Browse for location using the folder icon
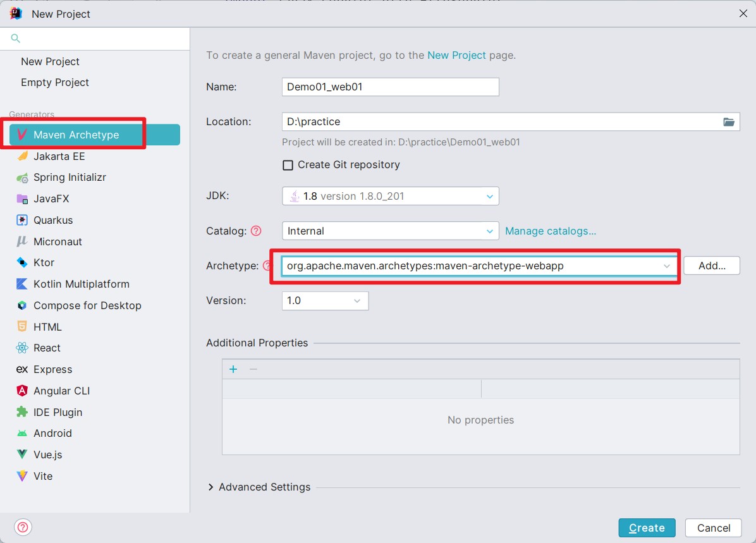 (729, 121)
